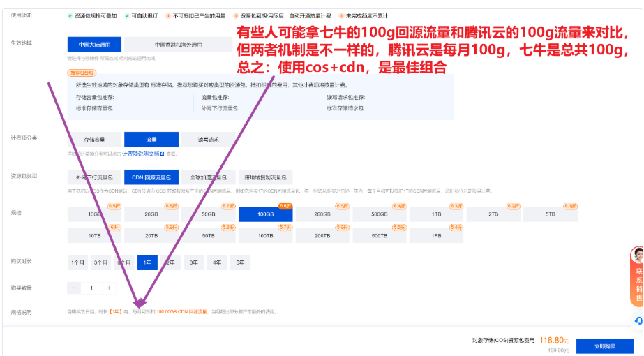The width and height of the screenshot is (644, 356).
Task: Click the minus icon for purchase quantity
Action: click(x=74, y=288)
